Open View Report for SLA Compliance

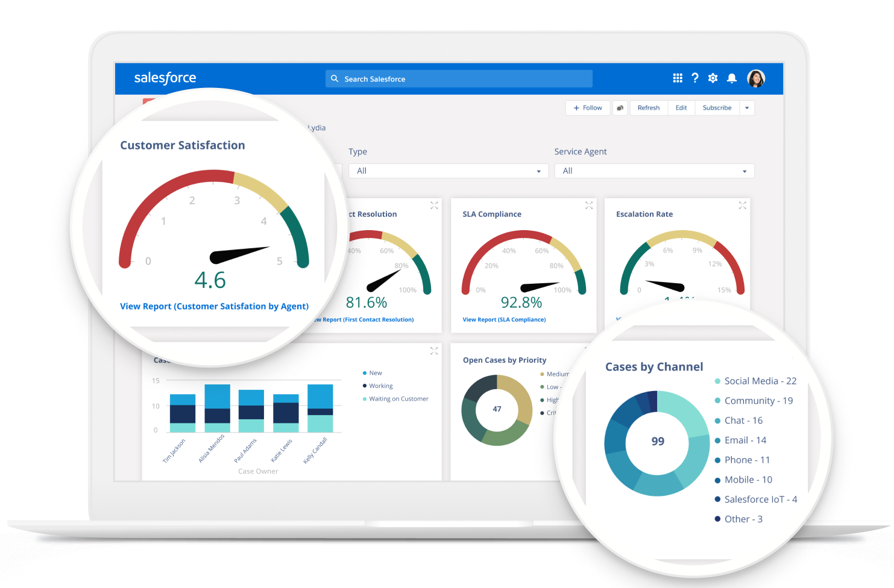[504, 320]
